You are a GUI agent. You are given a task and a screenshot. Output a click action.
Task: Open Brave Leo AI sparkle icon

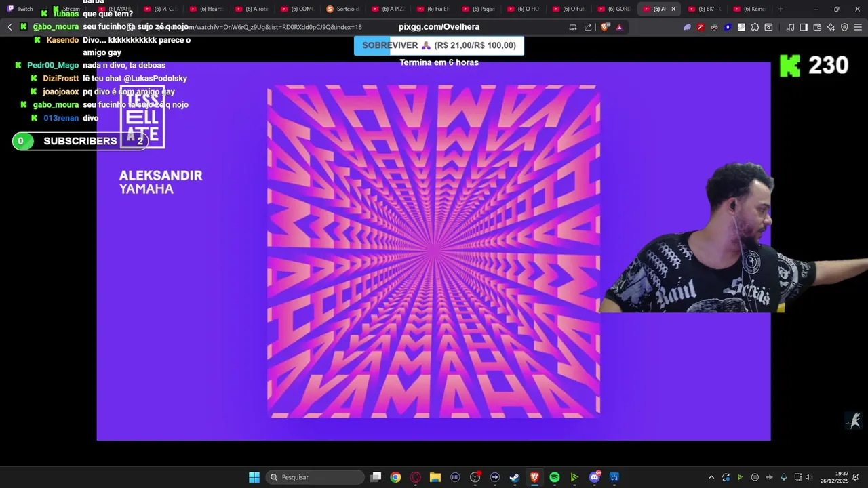point(831,27)
